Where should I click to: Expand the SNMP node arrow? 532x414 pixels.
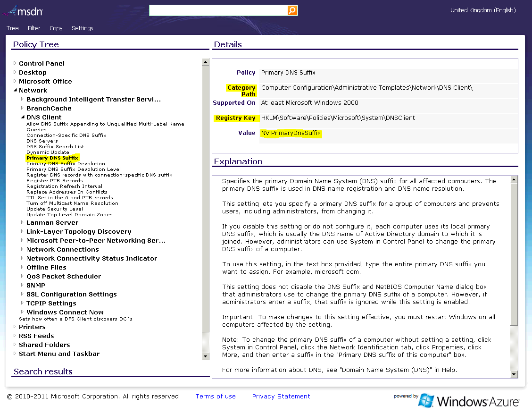tap(22, 285)
